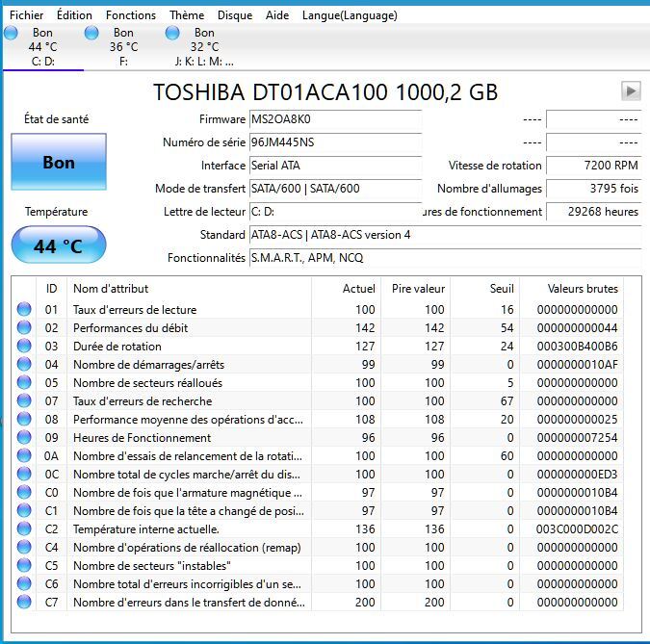Open the Édition menu

pyautogui.click(x=74, y=15)
